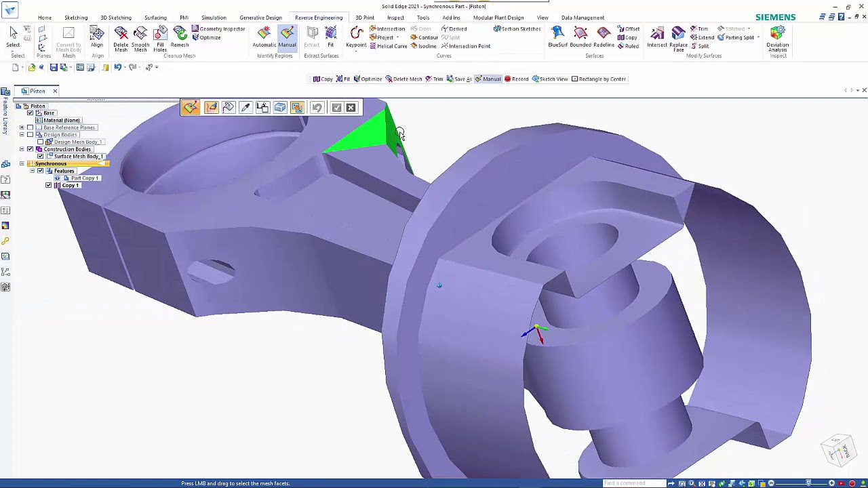Create a BlueSurf surface
Viewport: 868px width, 488px height.
(557, 38)
